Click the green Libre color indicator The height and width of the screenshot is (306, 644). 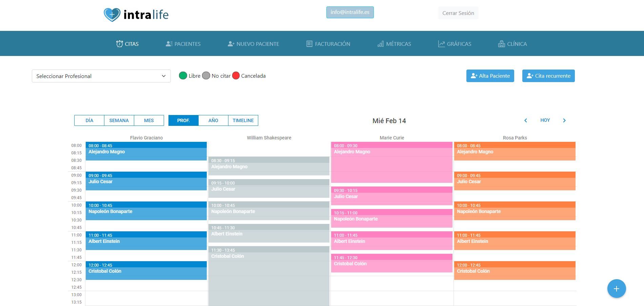pos(183,76)
